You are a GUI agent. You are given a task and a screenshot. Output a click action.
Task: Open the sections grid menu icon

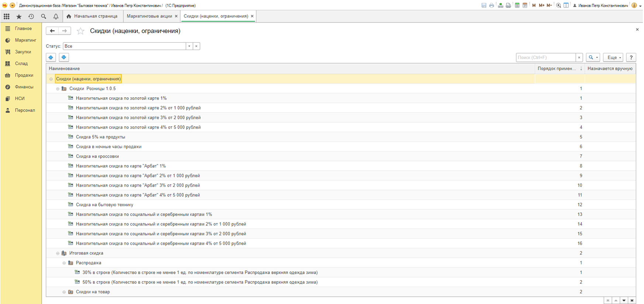click(x=7, y=17)
